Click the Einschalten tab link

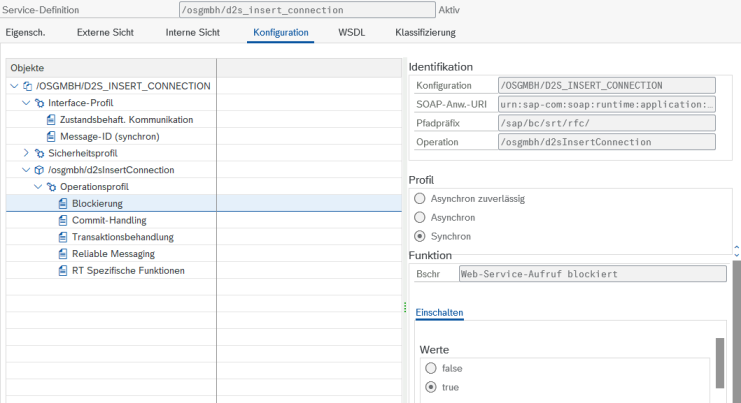coord(439,313)
